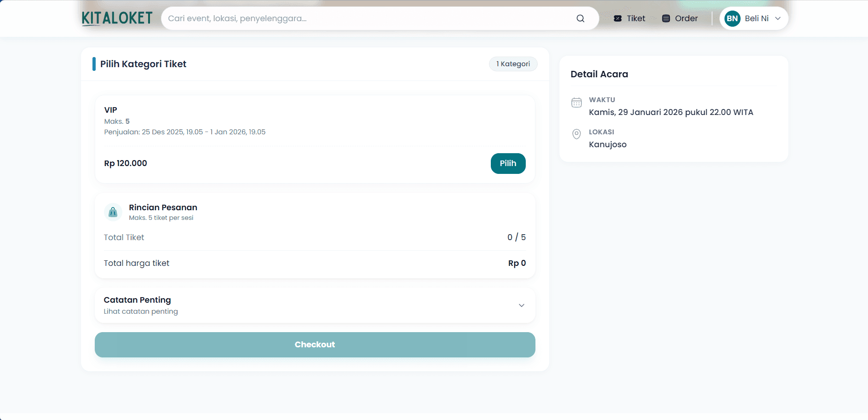Click the 'Total harga tiket' label
The width and height of the screenshot is (868, 420).
coord(137,263)
